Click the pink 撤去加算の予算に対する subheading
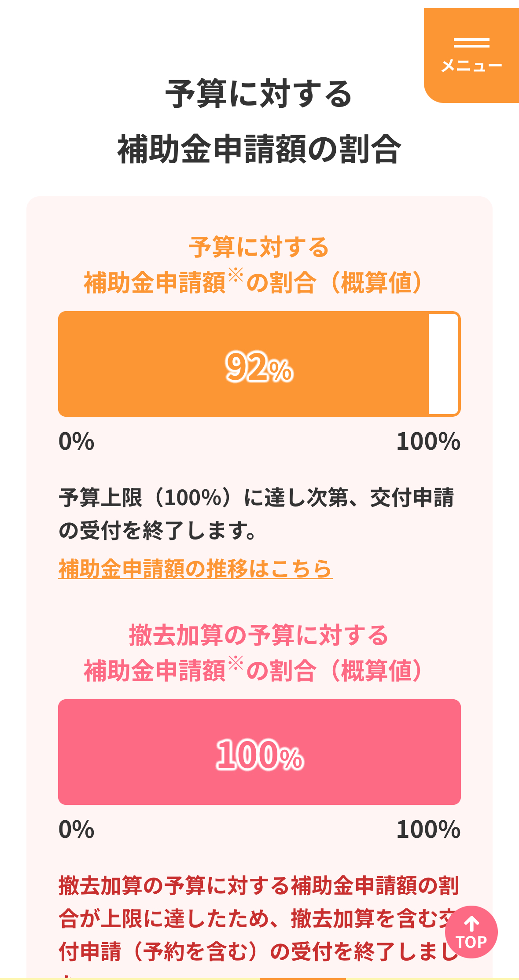Image resolution: width=519 pixels, height=980 pixels. [259, 635]
